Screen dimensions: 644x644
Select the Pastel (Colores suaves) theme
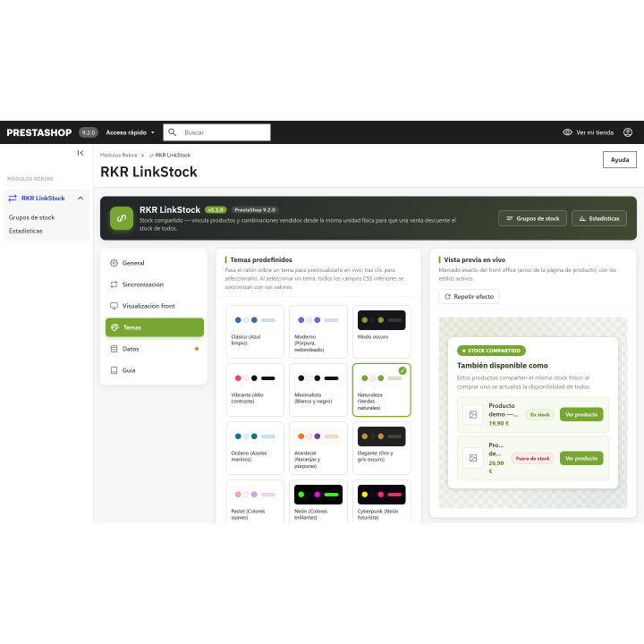click(255, 502)
